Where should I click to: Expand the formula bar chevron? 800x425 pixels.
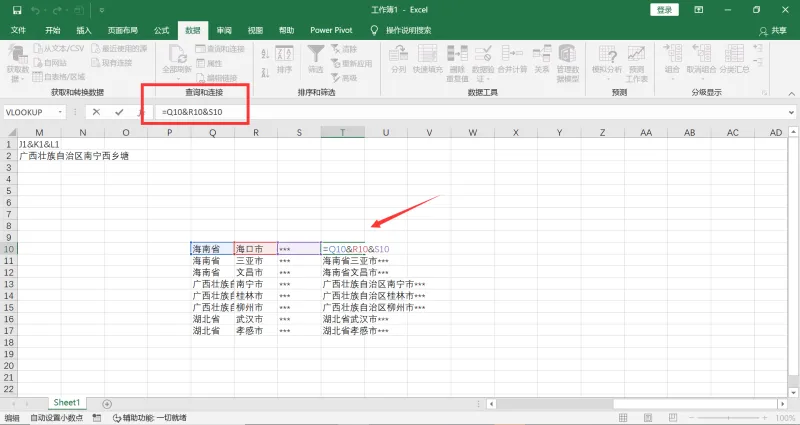(x=791, y=112)
